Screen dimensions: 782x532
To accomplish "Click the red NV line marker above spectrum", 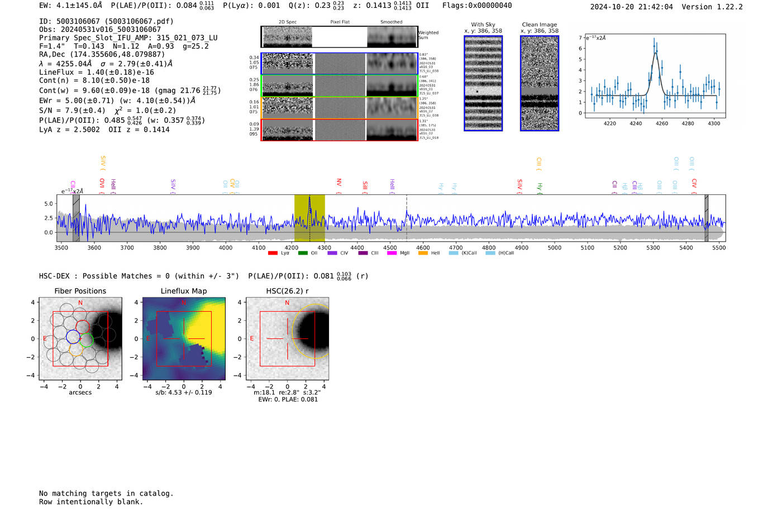I will (338, 185).
